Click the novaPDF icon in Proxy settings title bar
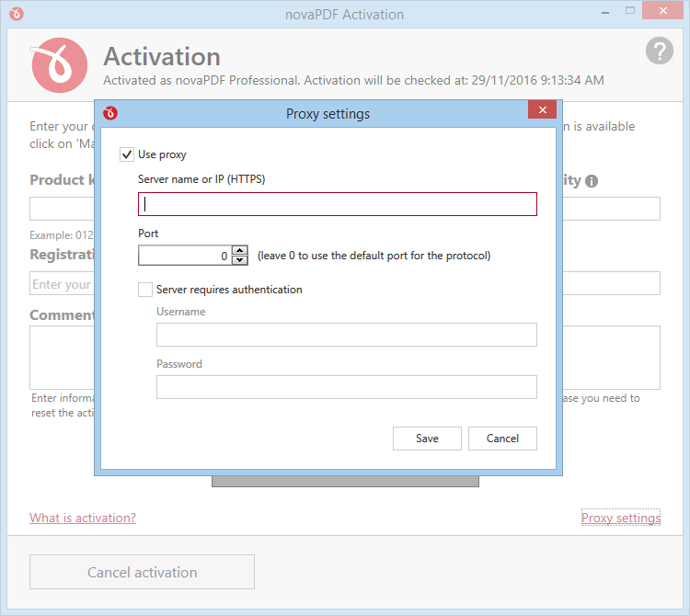The image size is (690, 616). click(x=110, y=113)
